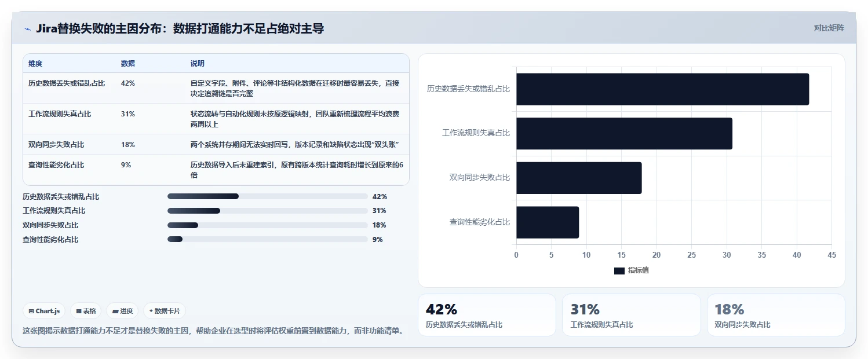Click the 双向同步失败占比 chart bar
This screenshot has width=868, height=359.
579,178
